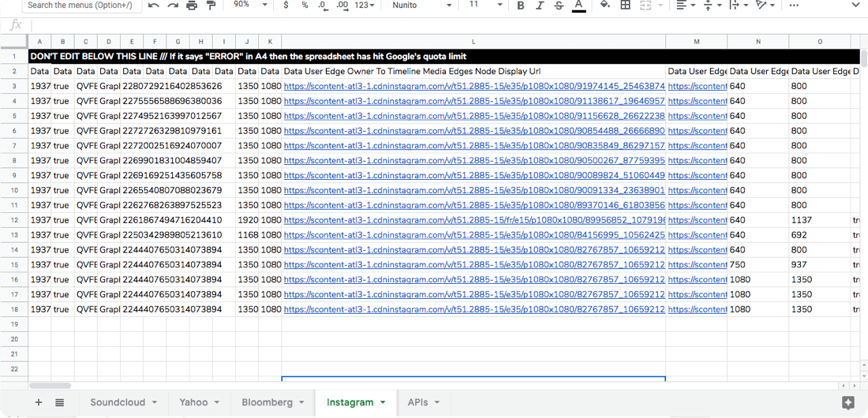Screen dimensions: 868x418
Task: Open the Explore button in bottom corner
Action: point(848,402)
